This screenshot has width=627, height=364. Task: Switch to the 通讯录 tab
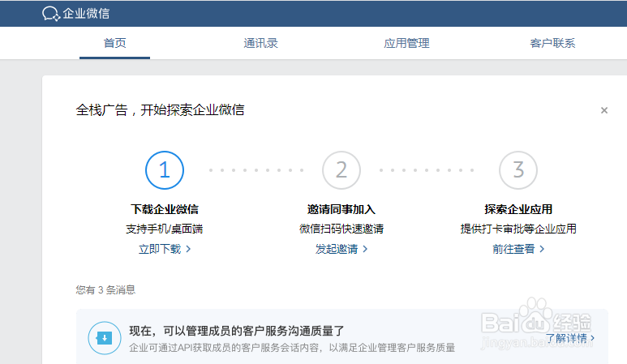(x=260, y=43)
